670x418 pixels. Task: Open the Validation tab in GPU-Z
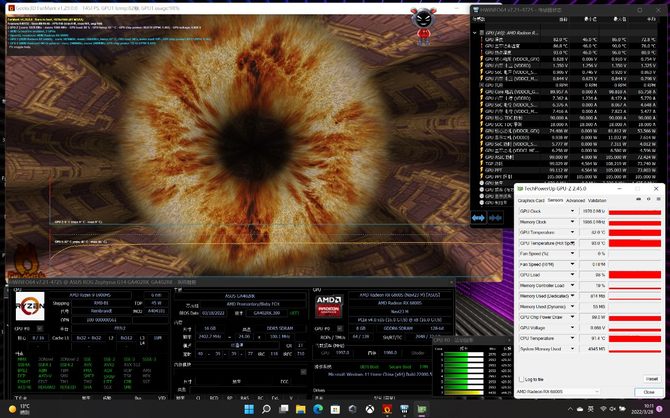point(598,200)
